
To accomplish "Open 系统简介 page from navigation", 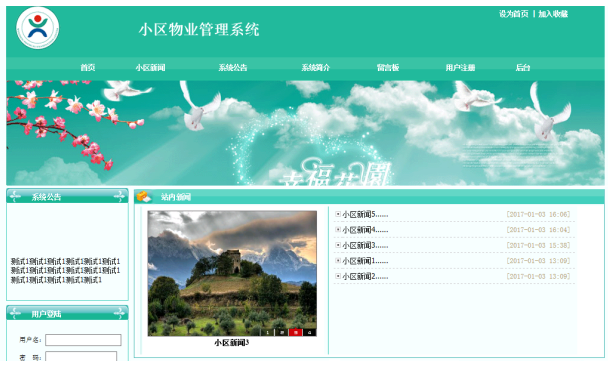I will click(316, 67).
